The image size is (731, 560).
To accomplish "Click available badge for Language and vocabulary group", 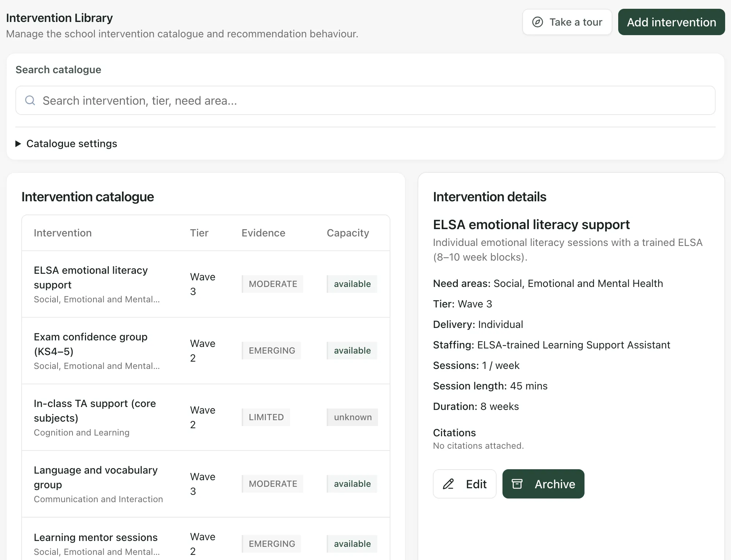I will point(352,484).
